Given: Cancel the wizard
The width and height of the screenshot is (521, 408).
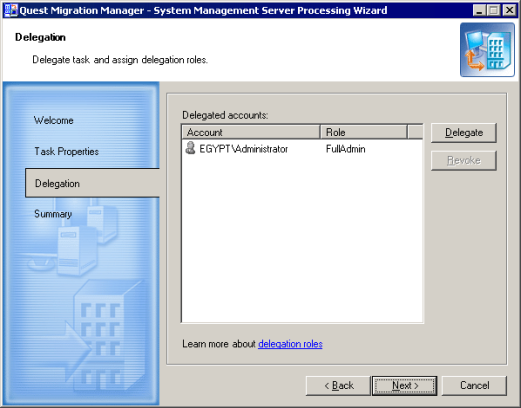Looking at the screenshot, I should [x=474, y=386].
